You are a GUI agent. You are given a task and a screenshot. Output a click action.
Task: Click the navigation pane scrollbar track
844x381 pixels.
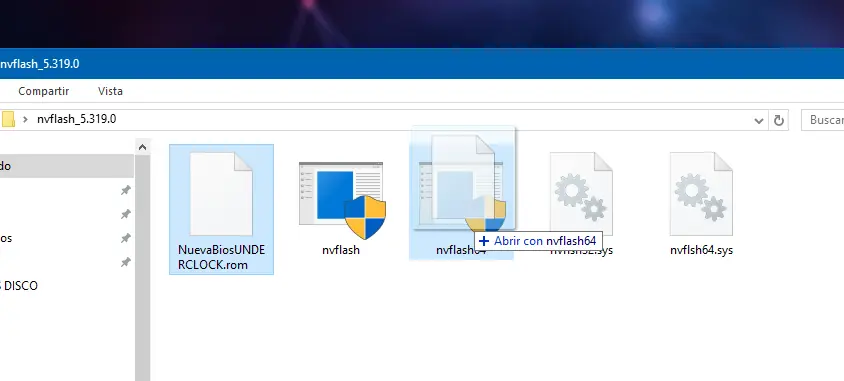[x=142, y=269]
